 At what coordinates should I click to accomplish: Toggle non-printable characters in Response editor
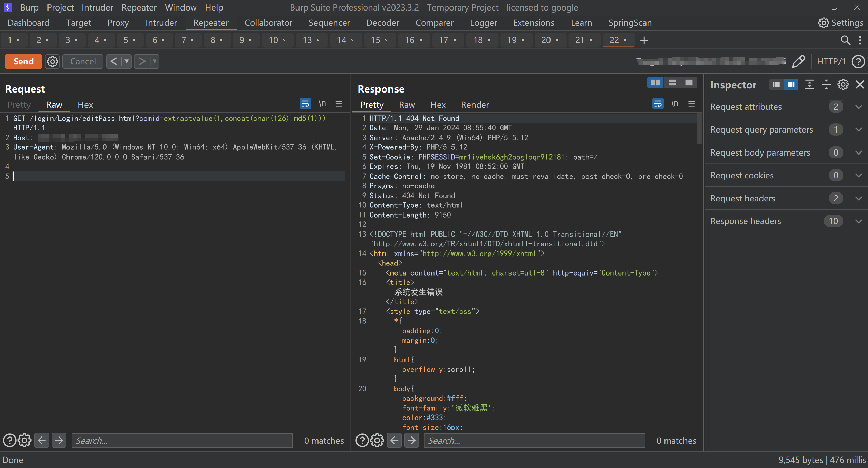675,104
